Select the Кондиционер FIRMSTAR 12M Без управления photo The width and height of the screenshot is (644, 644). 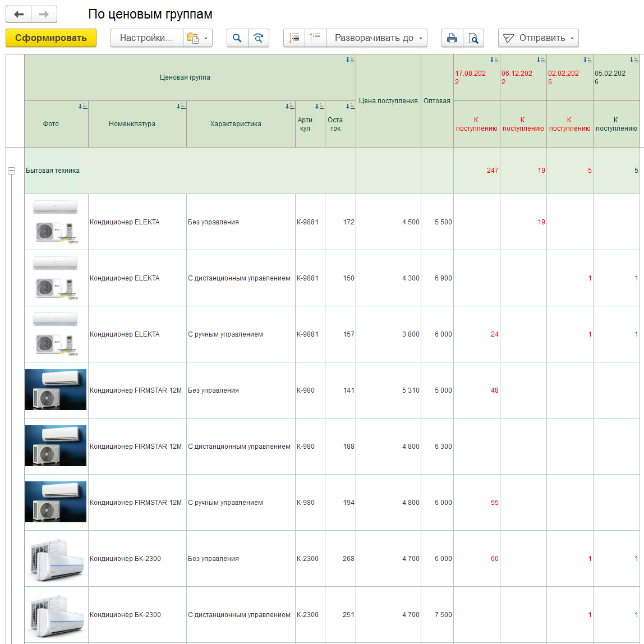(56, 390)
